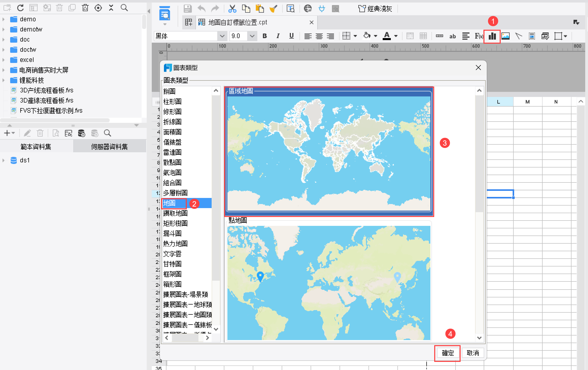Open 3D产线流程看板.fvs file
Image resolution: width=588 pixels, height=370 pixels.
(46, 90)
